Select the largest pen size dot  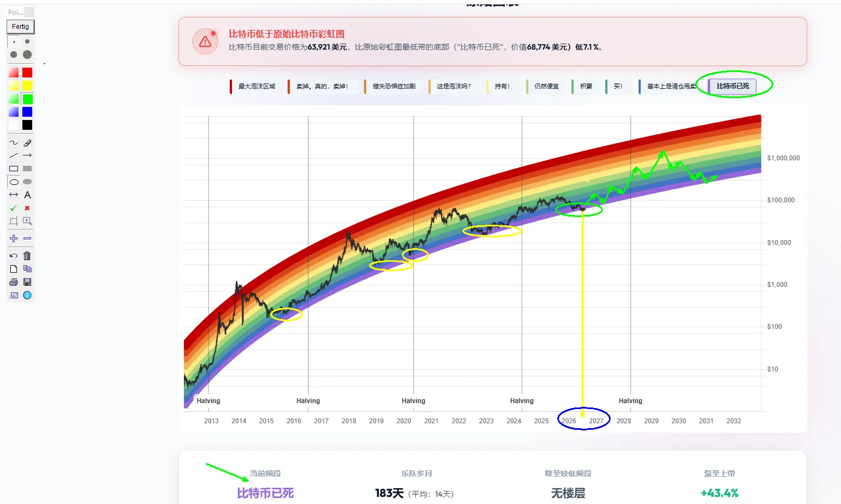pyautogui.click(x=27, y=55)
